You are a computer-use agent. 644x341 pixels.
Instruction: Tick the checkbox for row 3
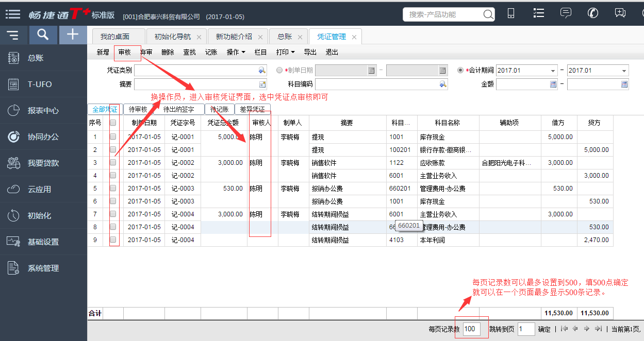pos(113,162)
